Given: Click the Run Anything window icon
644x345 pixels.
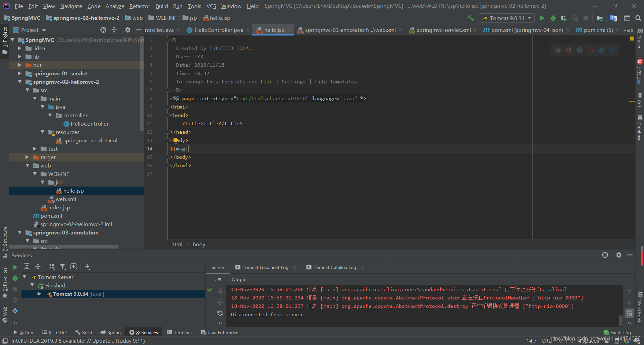Looking at the screenshot, I should coord(627,18).
